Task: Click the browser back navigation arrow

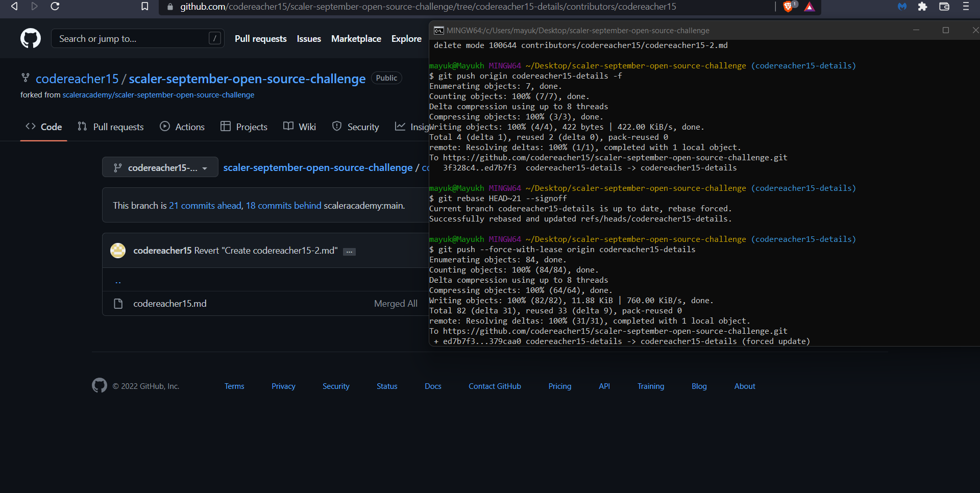Action: click(14, 7)
